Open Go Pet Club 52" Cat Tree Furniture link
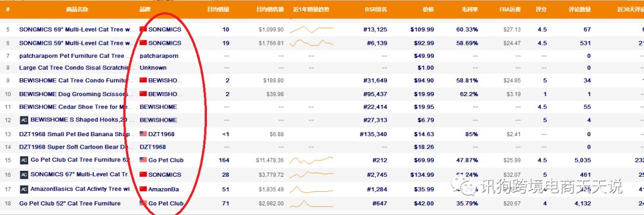 click(x=70, y=204)
